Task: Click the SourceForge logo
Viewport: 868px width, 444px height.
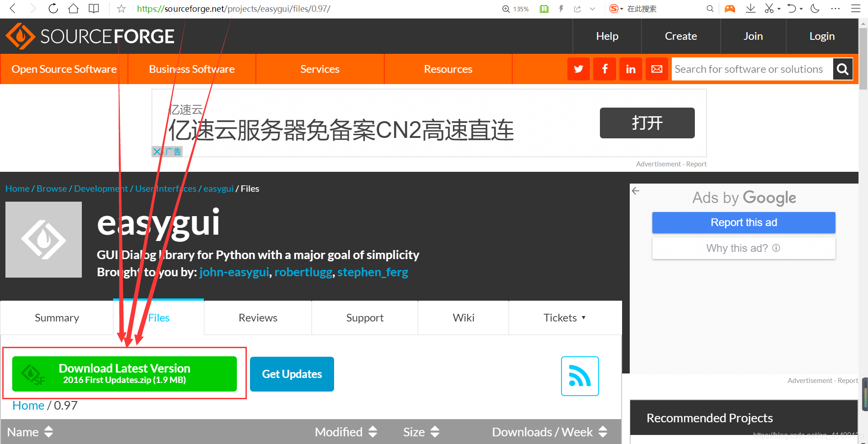Action: click(90, 36)
